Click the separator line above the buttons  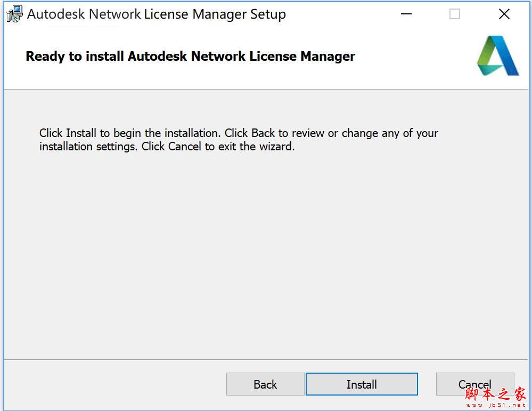[266, 359]
